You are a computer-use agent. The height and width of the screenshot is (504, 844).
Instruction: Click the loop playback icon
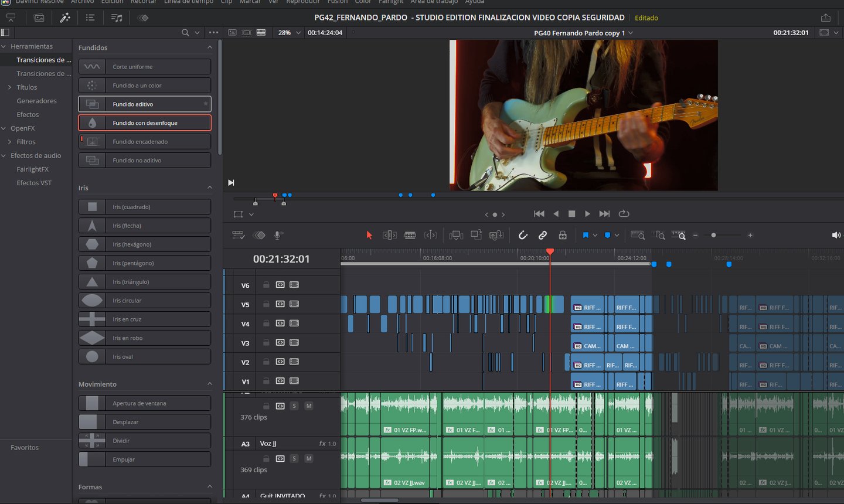(x=624, y=214)
